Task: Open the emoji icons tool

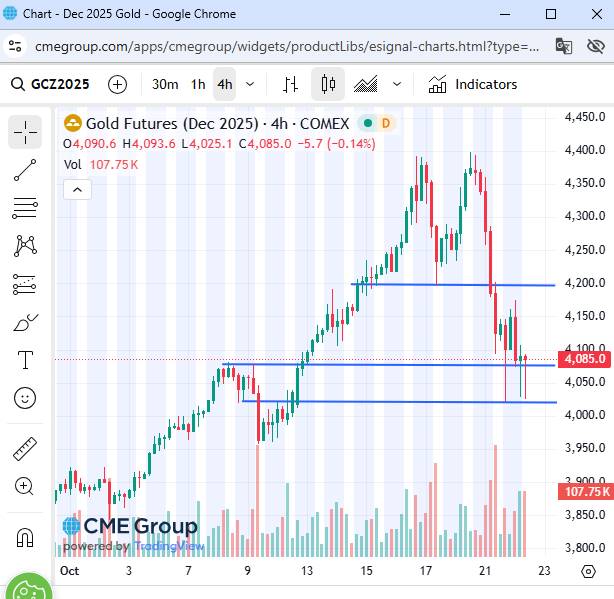Action: tap(26, 398)
